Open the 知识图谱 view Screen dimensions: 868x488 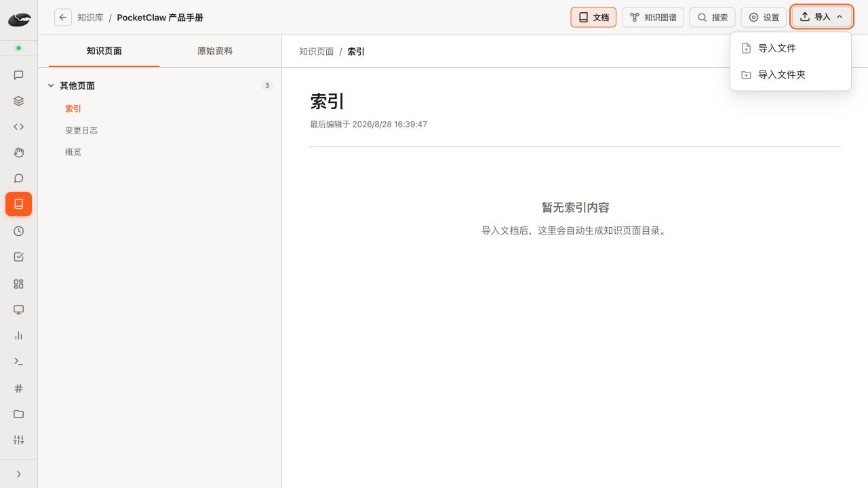pos(652,17)
